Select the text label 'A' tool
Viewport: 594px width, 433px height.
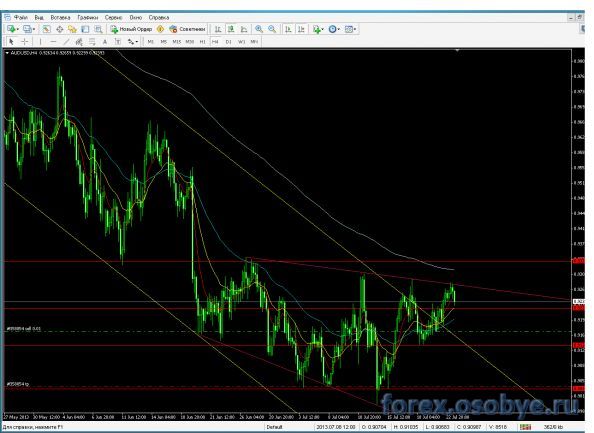click(x=105, y=42)
